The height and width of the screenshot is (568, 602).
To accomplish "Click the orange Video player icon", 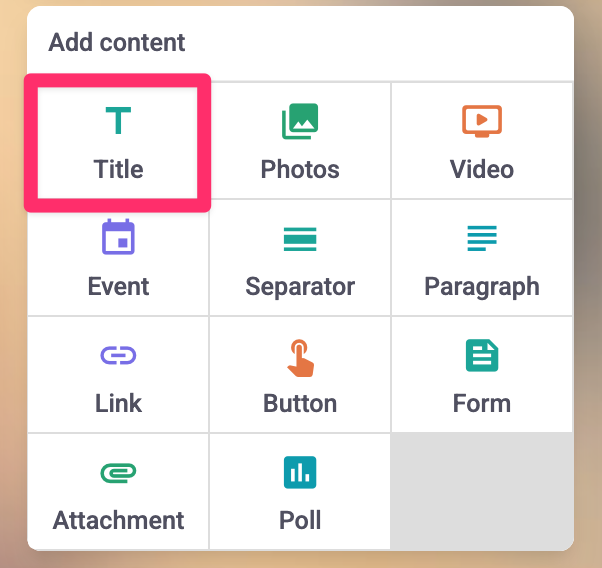I will point(482,121).
